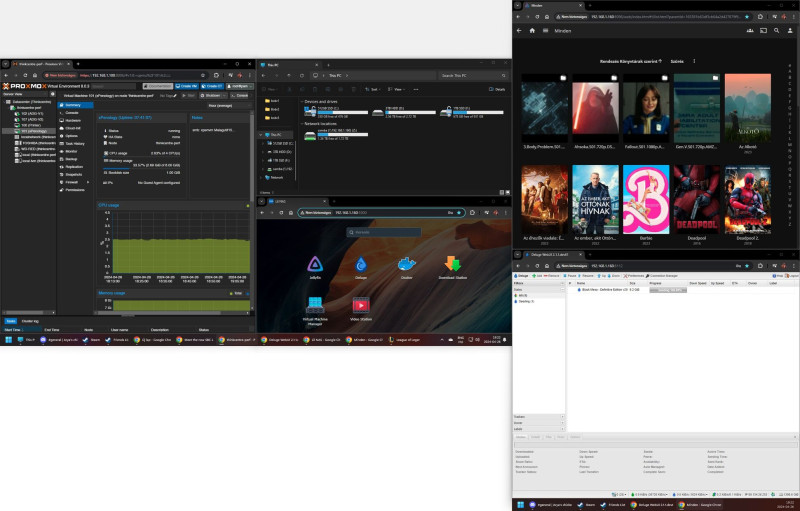
Task: Open the Jellyfin cast to device icon
Action: click(763, 31)
